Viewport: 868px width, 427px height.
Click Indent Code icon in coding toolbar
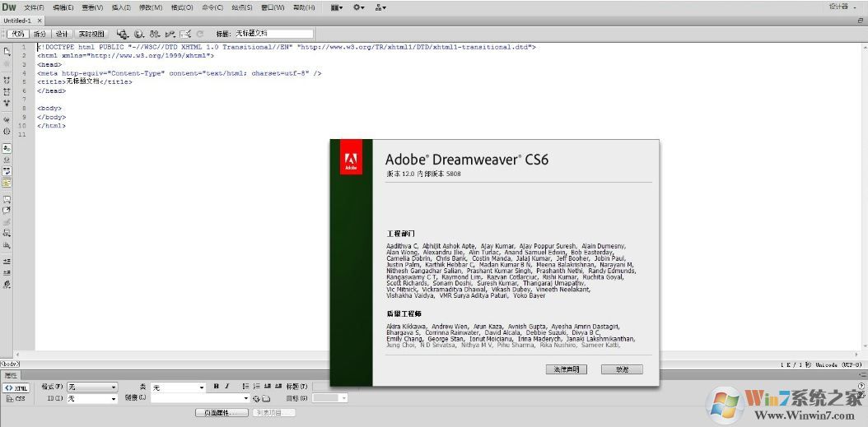(7, 261)
